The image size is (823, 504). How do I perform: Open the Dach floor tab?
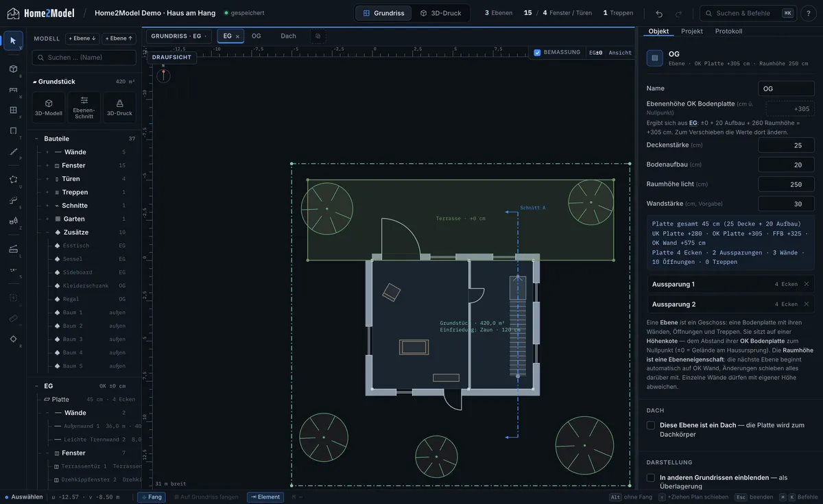[x=289, y=36]
